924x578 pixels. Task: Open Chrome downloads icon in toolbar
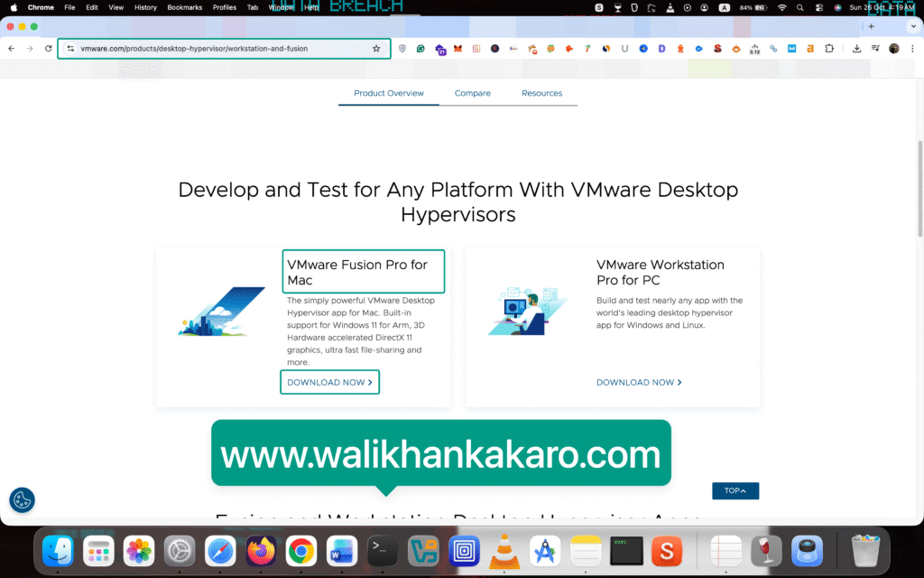coord(857,49)
